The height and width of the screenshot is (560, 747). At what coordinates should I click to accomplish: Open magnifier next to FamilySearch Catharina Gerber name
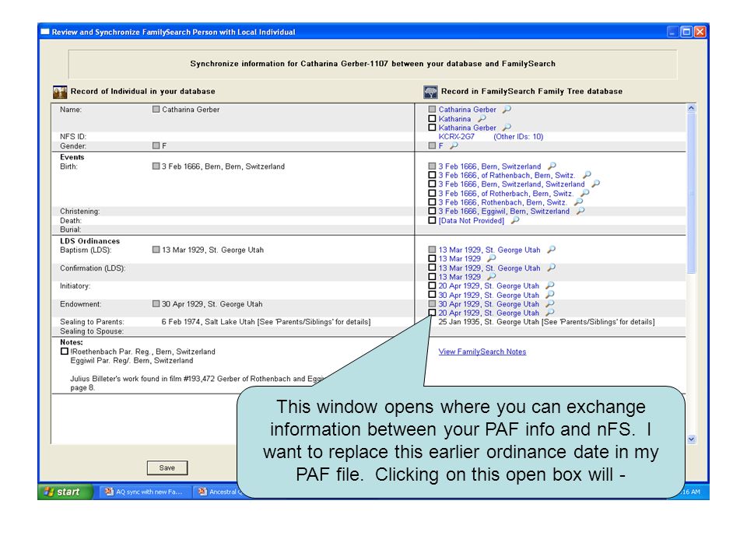click(x=507, y=109)
